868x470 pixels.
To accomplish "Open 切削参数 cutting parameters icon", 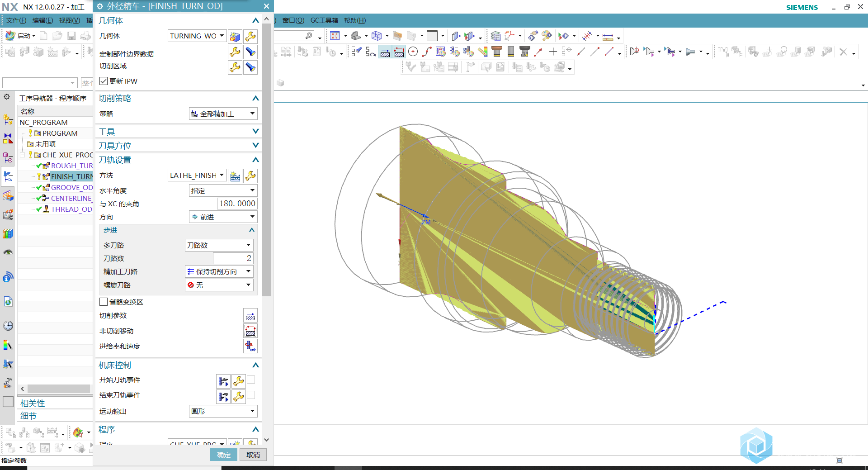I will tap(250, 316).
